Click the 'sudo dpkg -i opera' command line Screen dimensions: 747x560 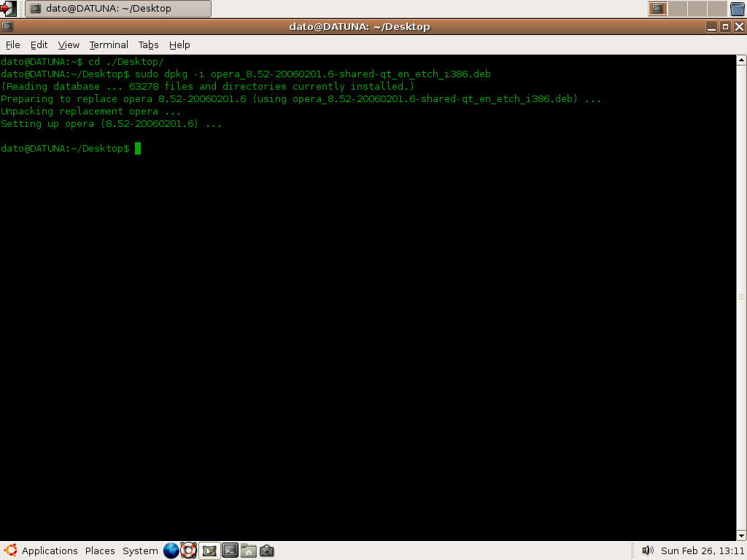pos(246,74)
